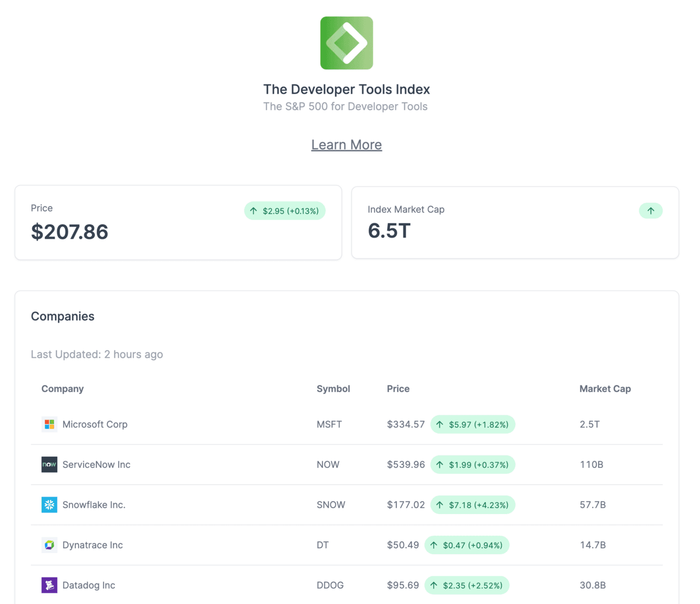Click the green Developer Tools Index logo
Viewport: 700px width, 604px height.
click(347, 43)
